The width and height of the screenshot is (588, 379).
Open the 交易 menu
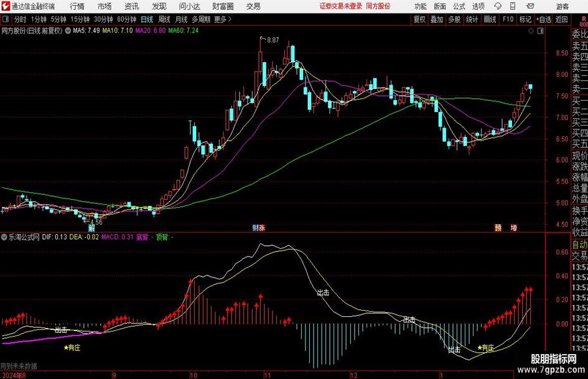pos(253,6)
